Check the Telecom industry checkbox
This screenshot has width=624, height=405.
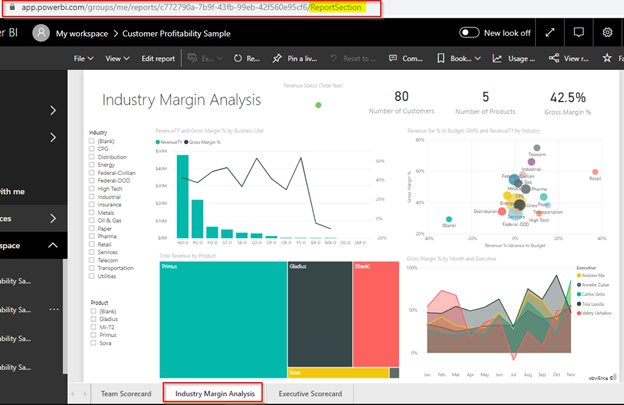click(x=92, y=260)
